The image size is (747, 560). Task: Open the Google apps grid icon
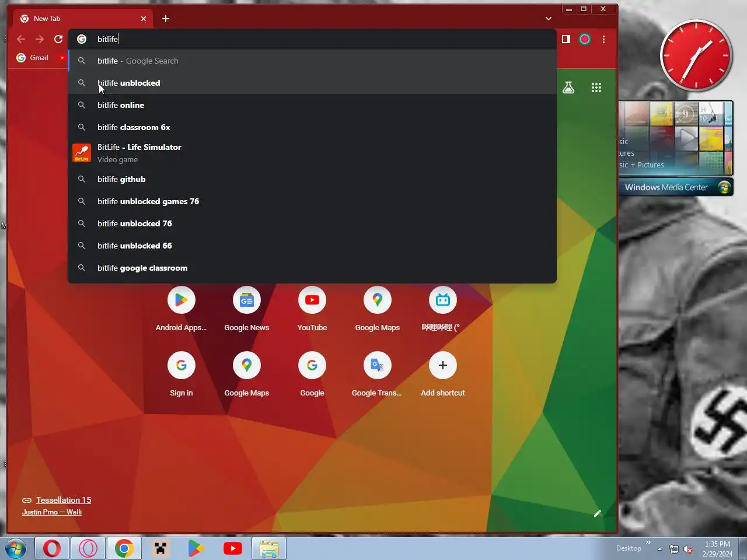point(596,87)
